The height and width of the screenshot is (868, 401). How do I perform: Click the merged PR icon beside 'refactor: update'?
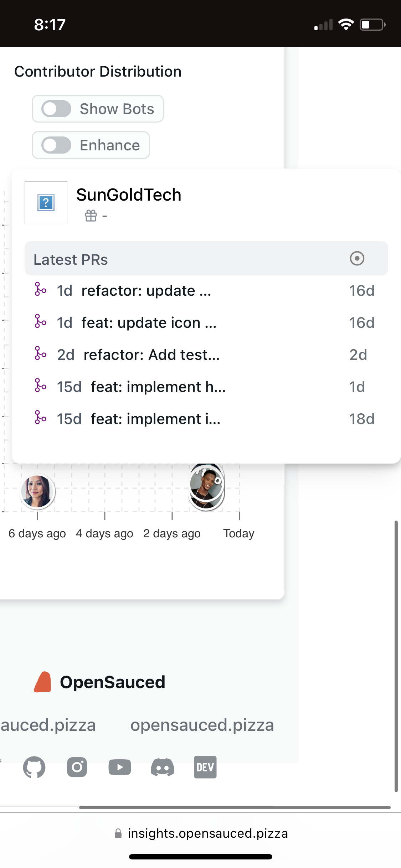pyautogui.click(x=40, y=289)
